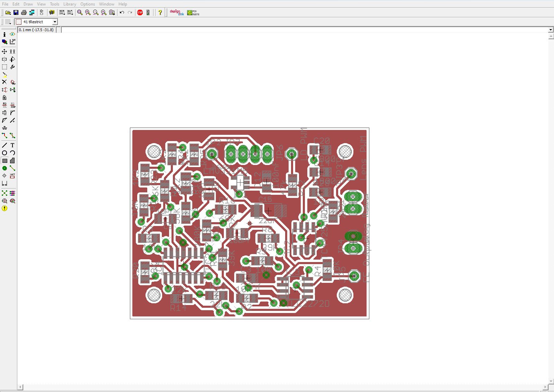Open the Library menu

point(70,4)
